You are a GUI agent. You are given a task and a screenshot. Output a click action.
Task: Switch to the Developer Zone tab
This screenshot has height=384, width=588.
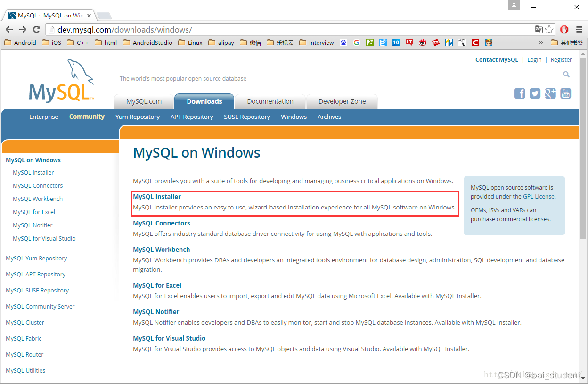[x=342, y=101]
